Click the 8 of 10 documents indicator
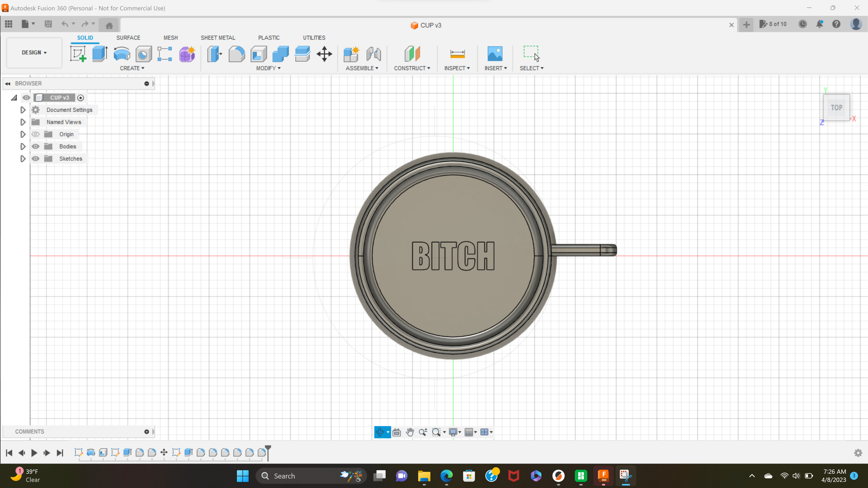The height and width of the screenshot is (488, 868). coord(773,24)
